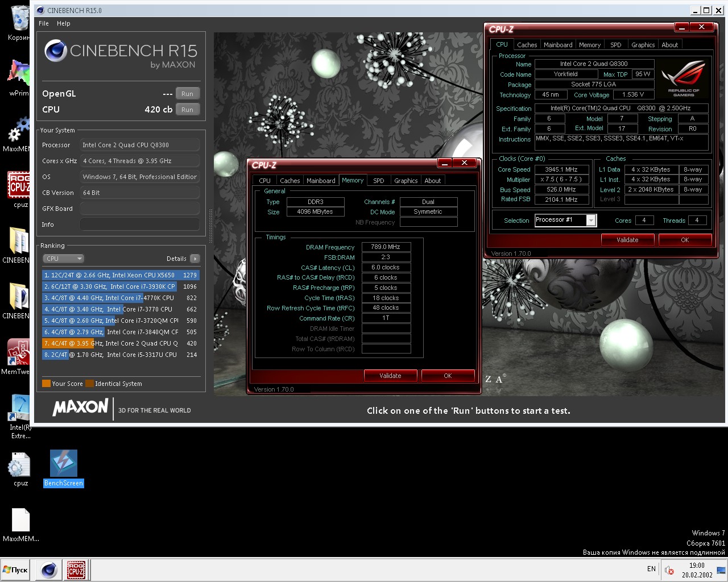Click the DRAM Frequency value 789.0 MHz
Viewport: 728px width, 582px height.
(x=386, y=247)
